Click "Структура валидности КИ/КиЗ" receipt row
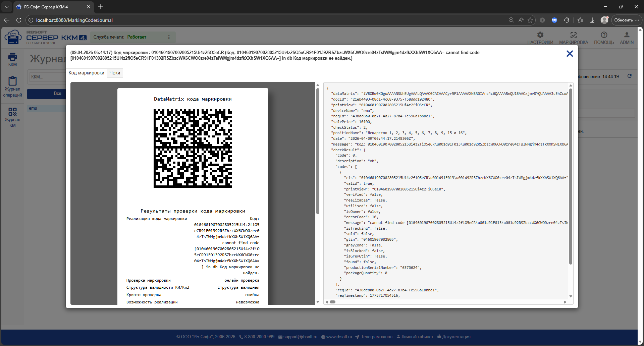 pyautogui.click(x=193, y=288)
